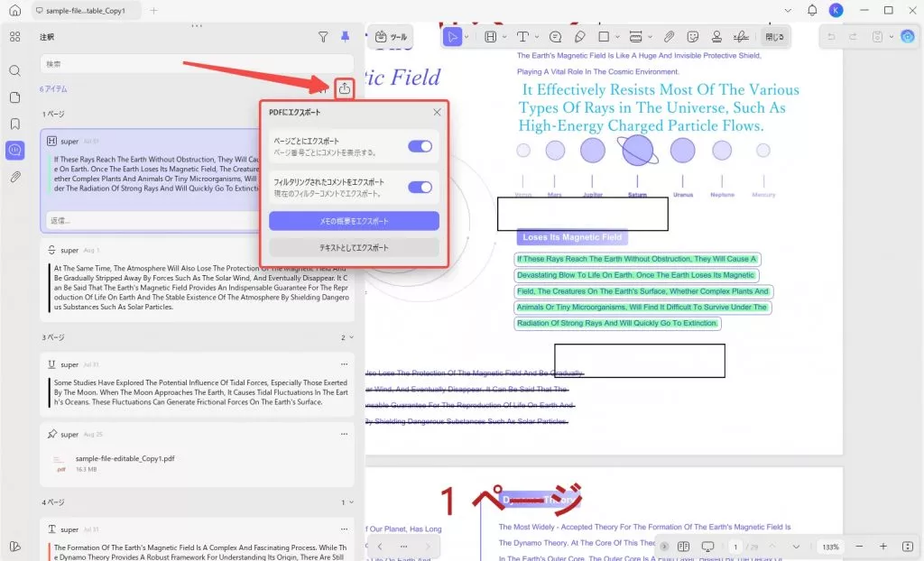Select the measure ruler tool
Image resolution: width=924 pixels, height=561 pixels.
coord(635,37)
